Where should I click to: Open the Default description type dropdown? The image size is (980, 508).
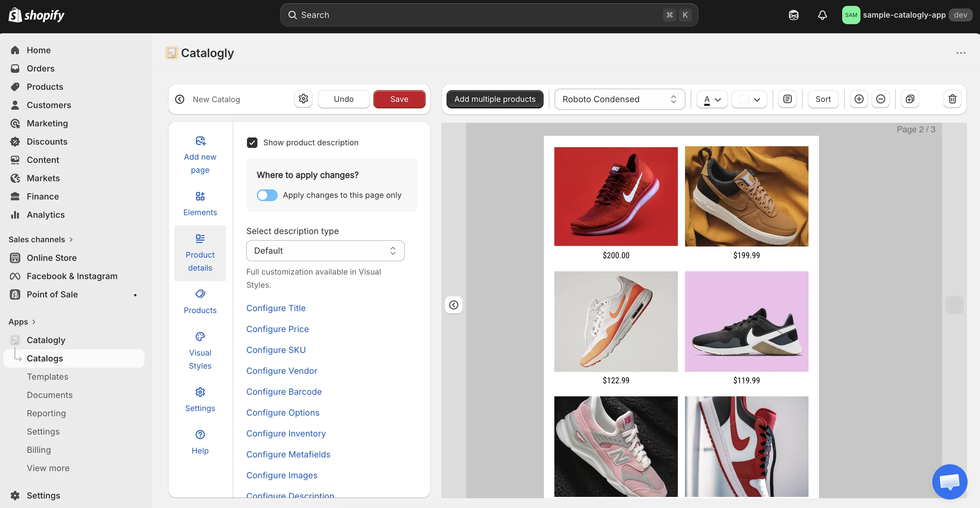(x=325, y=251)
